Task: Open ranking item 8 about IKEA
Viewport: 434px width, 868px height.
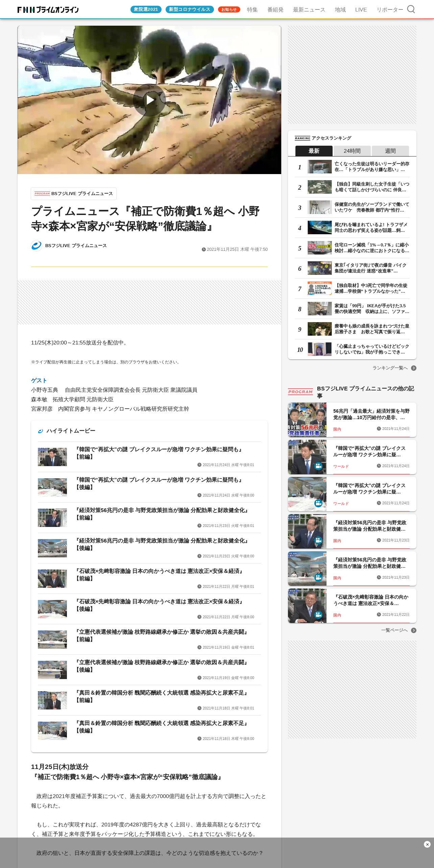Action: click(352, 309)
